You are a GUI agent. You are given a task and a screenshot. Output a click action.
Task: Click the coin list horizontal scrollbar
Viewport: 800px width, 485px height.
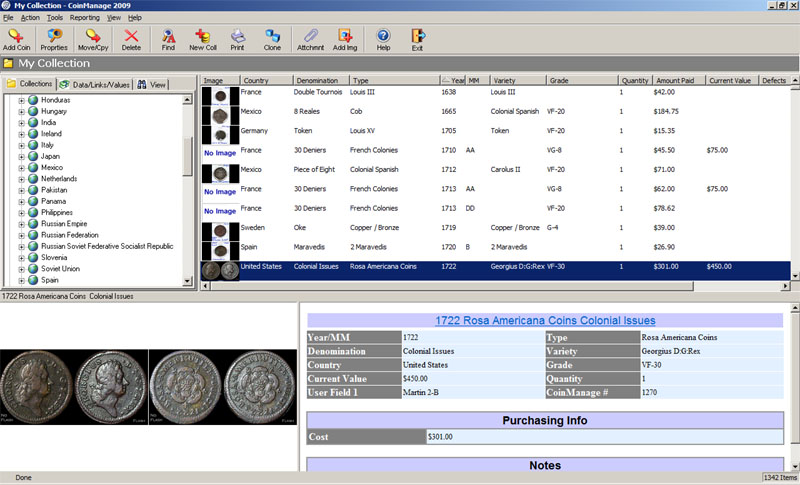point(452,286)
